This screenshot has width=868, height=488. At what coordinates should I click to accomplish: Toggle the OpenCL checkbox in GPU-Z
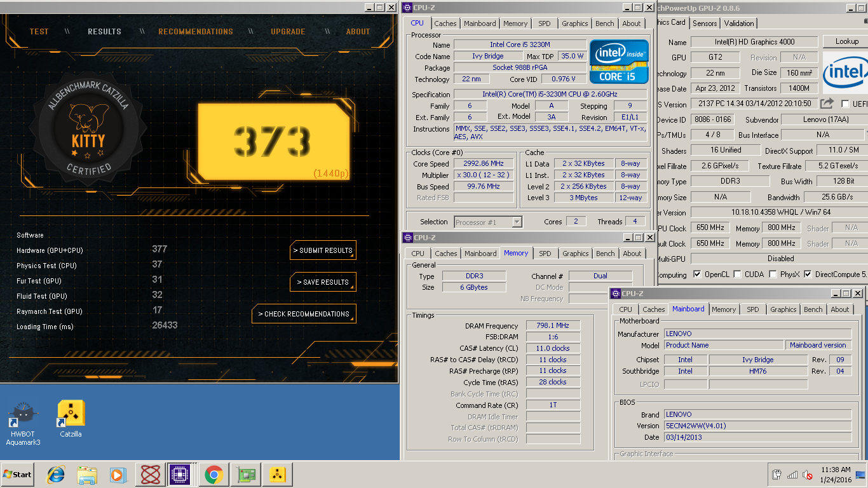coord(697,274)
